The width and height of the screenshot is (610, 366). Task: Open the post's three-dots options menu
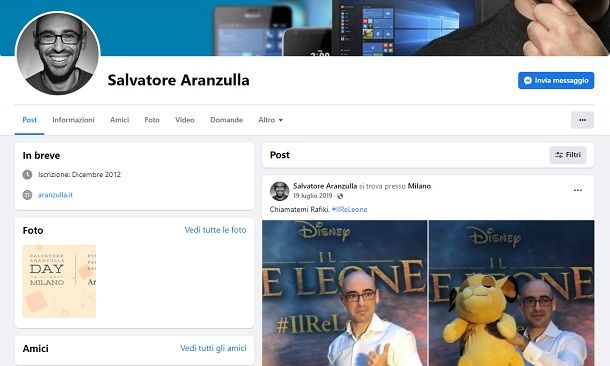point(578,190)
